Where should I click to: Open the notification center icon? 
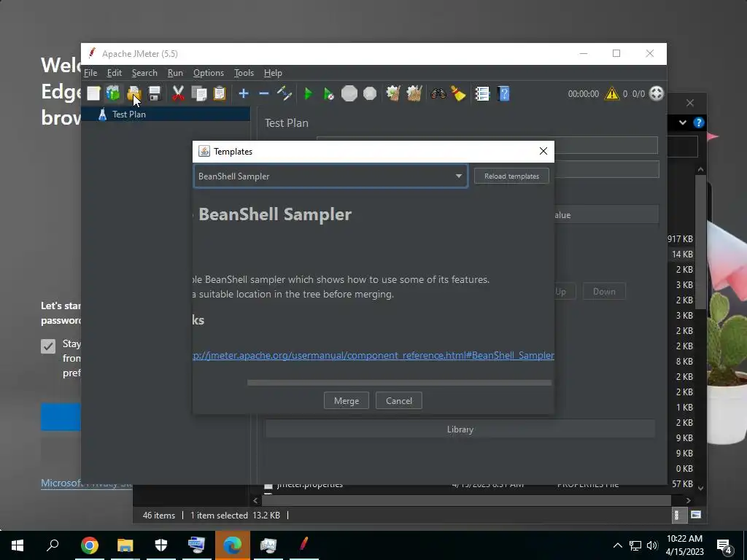pyautogui.click(x=724, y=546)
